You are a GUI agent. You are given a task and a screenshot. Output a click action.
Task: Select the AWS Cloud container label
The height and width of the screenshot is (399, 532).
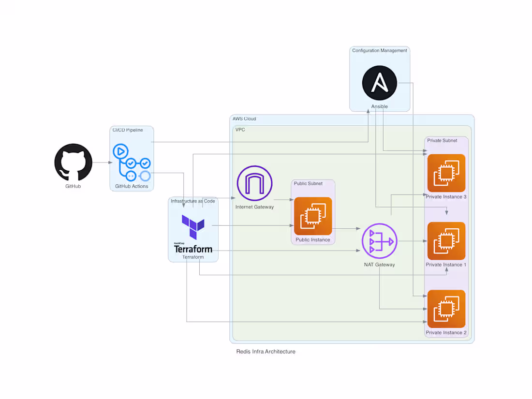tap(245, 118)
